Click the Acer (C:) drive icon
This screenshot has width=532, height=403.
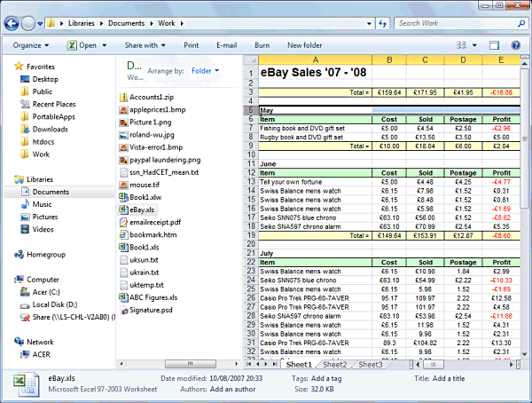pos(25,292)
